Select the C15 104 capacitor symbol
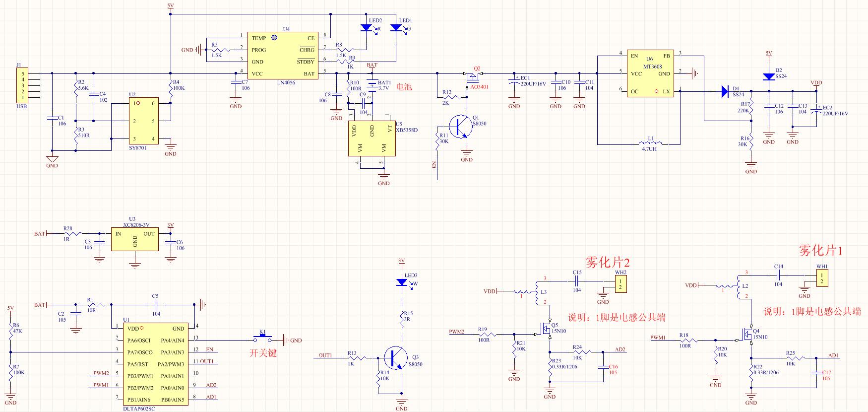This screenshot has width=868, height=412. [577, 280]
